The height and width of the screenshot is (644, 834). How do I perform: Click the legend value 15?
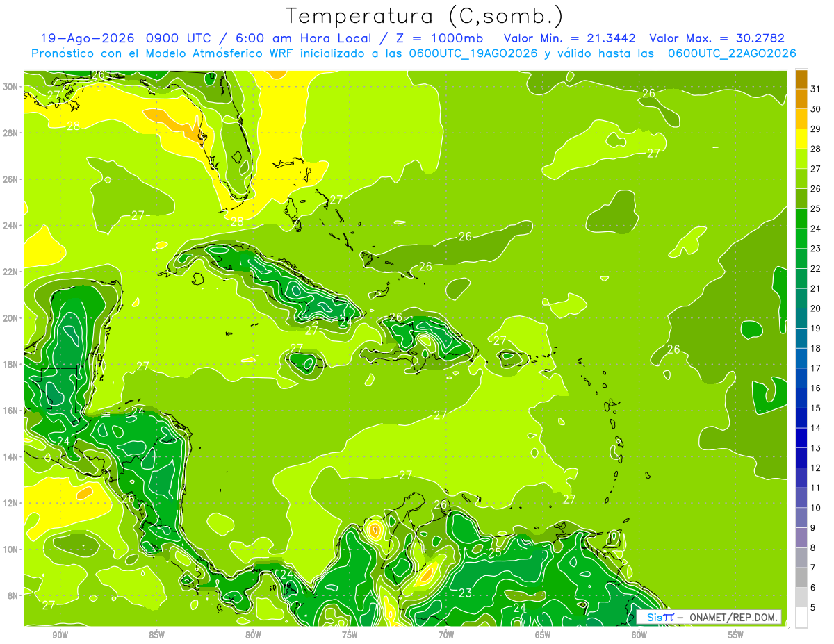point(816,408)
